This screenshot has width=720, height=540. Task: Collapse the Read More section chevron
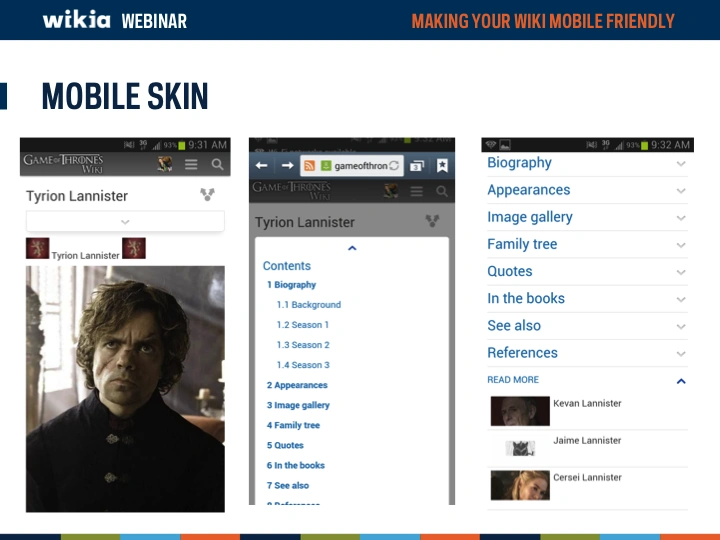(x=681, y=381)
